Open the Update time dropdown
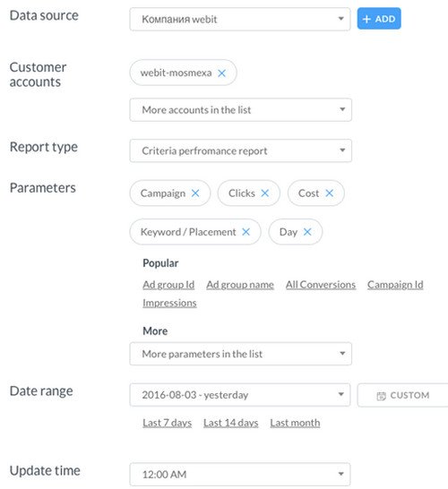 coord(240,475)
